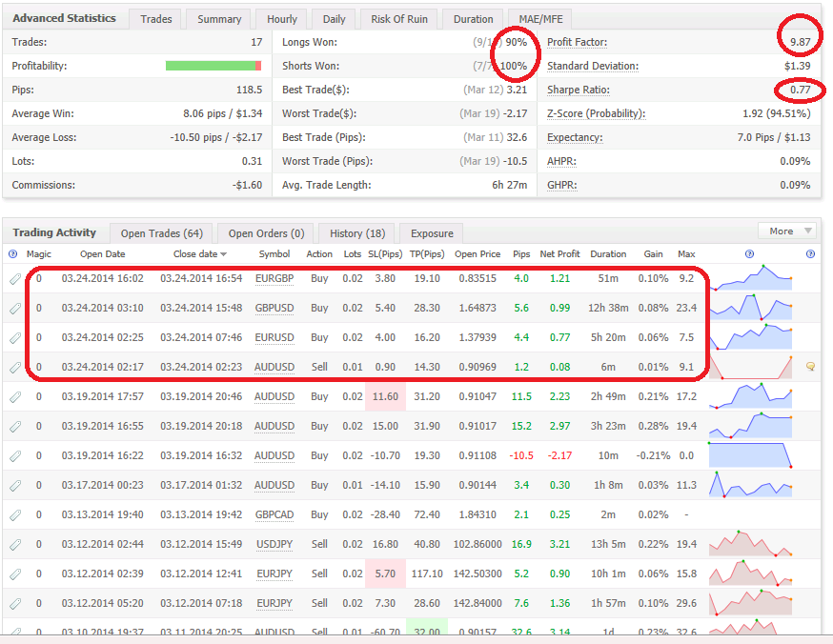Open the yellow comment bubble on the AUDUSD row
Viewport: 833px width, 644px height.
(810, 367)
